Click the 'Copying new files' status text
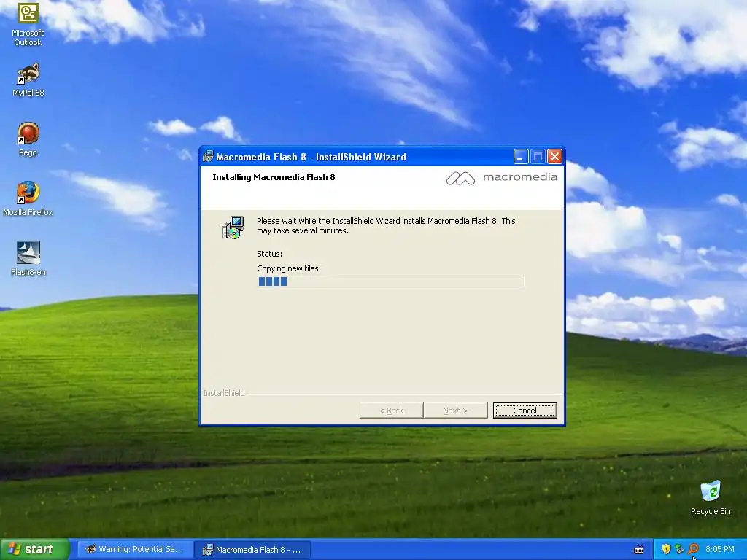 [287, 268]
